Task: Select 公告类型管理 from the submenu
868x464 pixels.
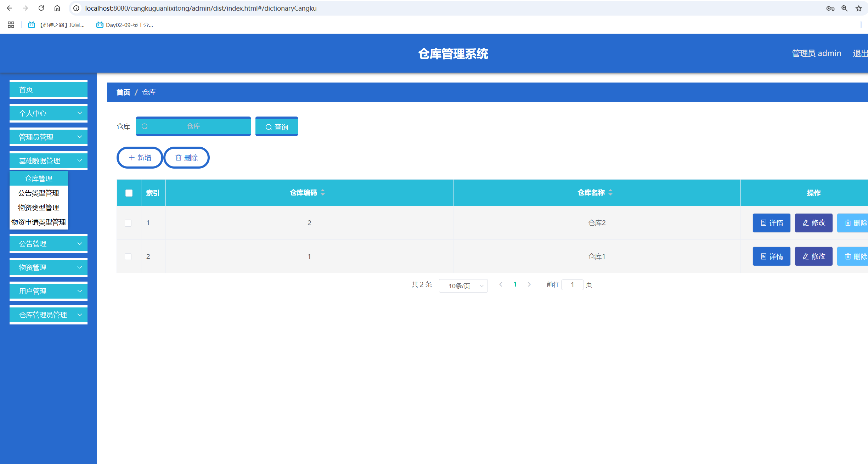Action: [38, 193]
